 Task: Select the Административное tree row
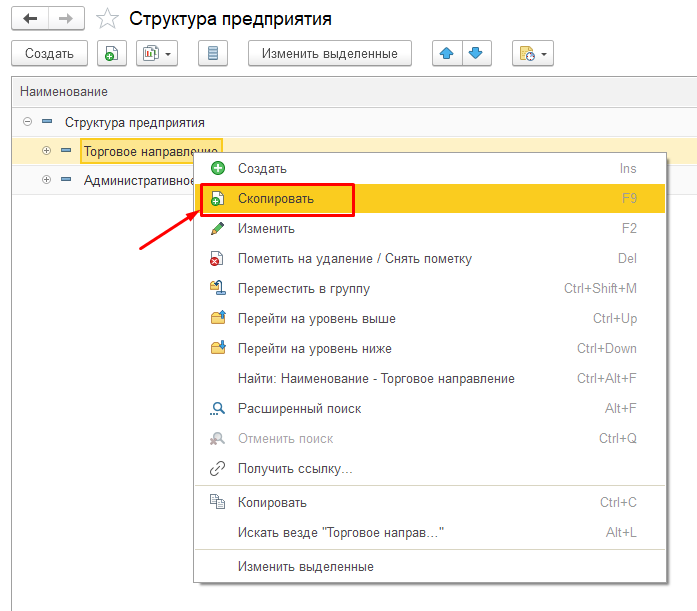click(x=103, y=180)
